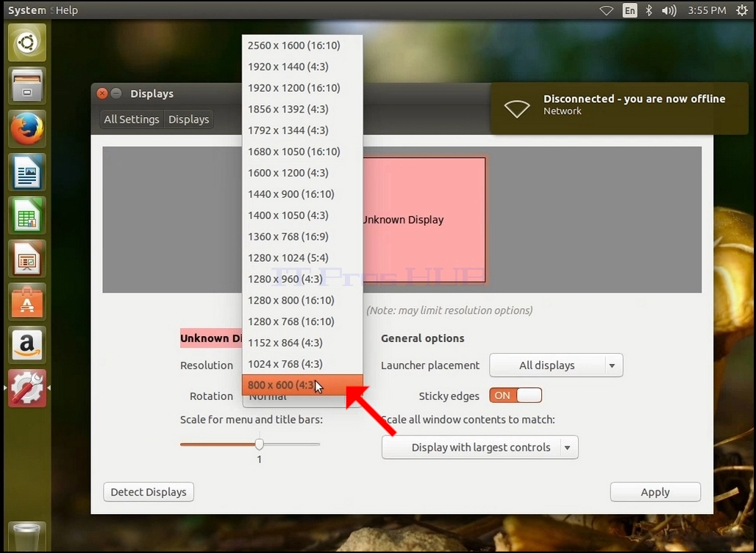The width and height of the screenshot is (756, 553).
Task: Open Display with largest controls dropdown
Action: [479, 447]
